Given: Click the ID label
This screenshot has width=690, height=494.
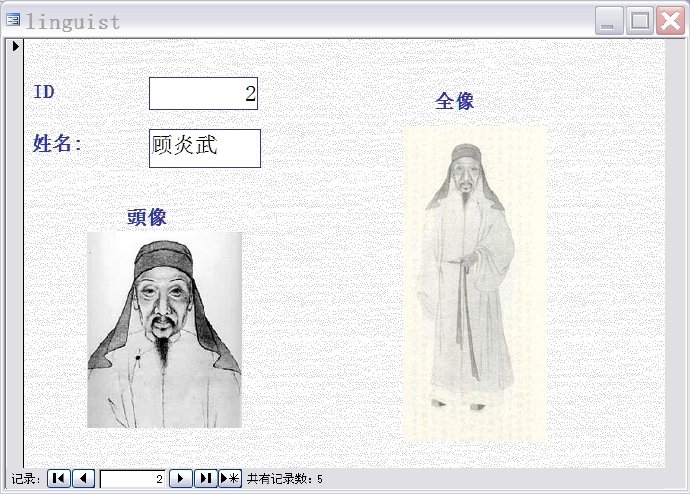Looking at the screenshot, I should (x=44, y=92).
